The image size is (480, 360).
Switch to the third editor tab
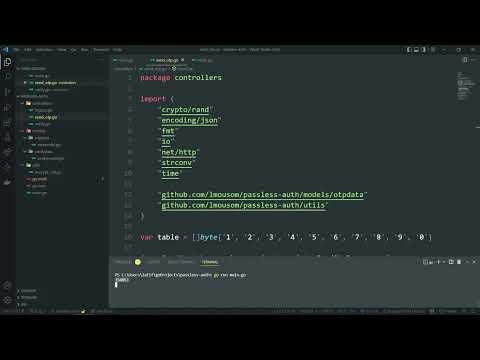pos(202,60)
